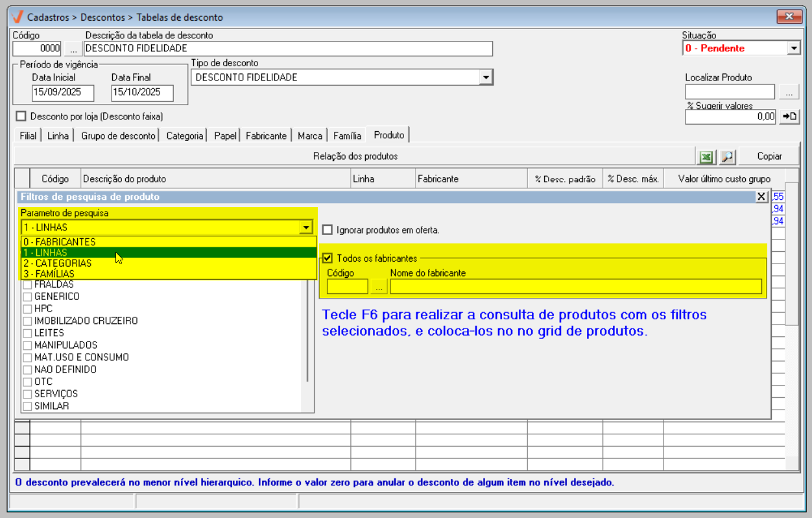Tick the GENERICO line checkbox
The image size is (812, 518).
[27, 297]
